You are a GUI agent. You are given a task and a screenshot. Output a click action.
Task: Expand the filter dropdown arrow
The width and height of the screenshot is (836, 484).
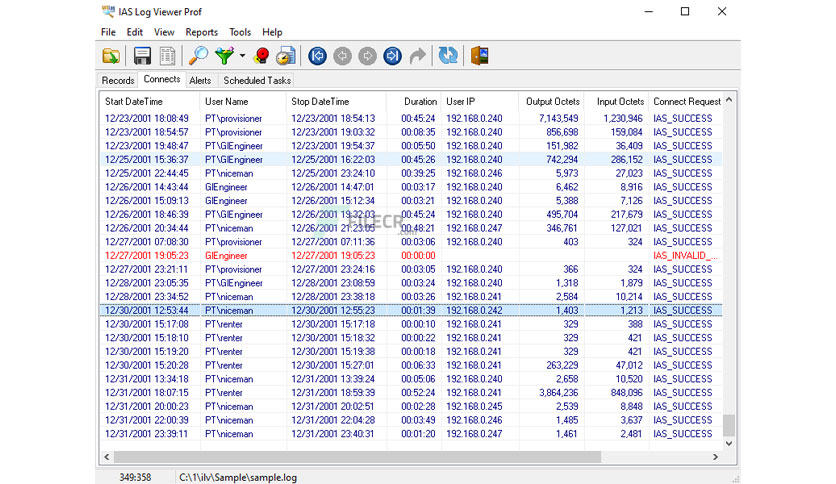[x=242, y=55]
